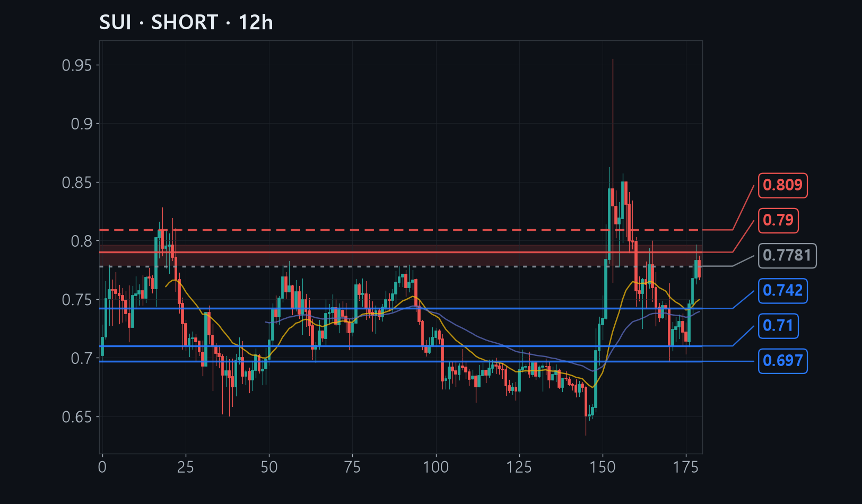Click the x-axis tick label 0
Viewport: 862px width, 504px height.
(x=102, y=467)
